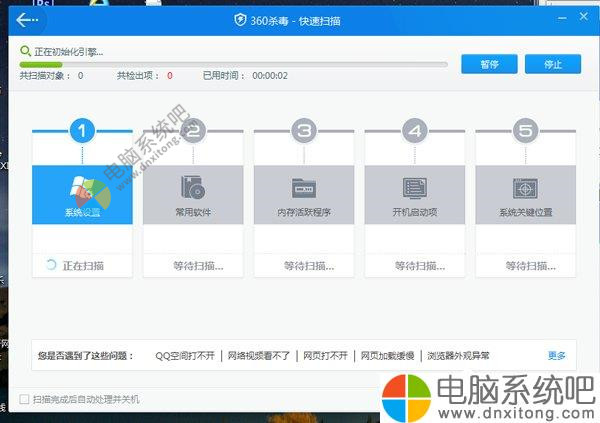600x423 pixels.
Task: Enable 扫描完成后自动处理并关机 checkbox
Action: (24, 399)
